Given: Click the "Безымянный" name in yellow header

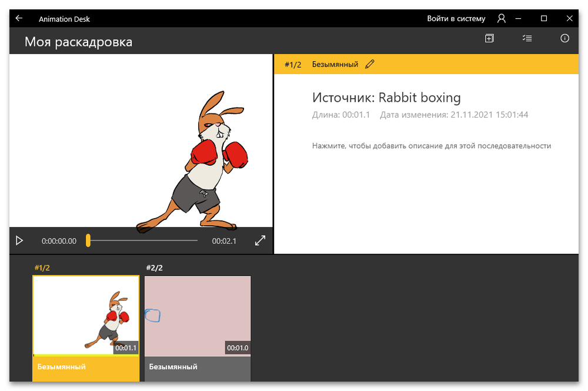Looking at the screenshot, I should pos(335,64).
